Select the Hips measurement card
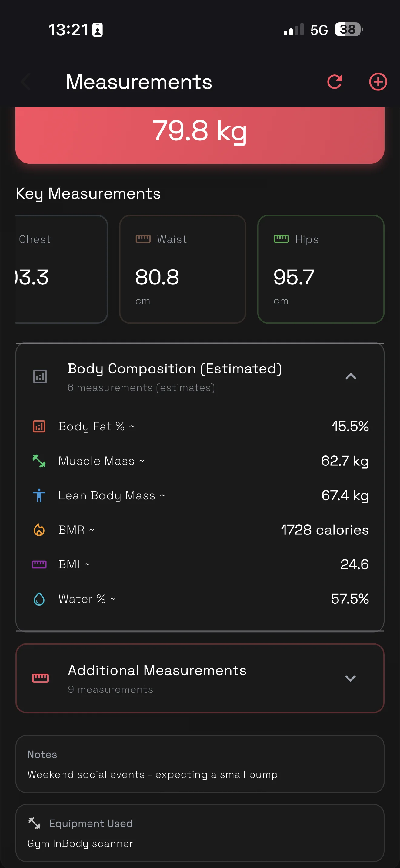The width and height of the screenshot is (400, 868). (x=320, y=269)
